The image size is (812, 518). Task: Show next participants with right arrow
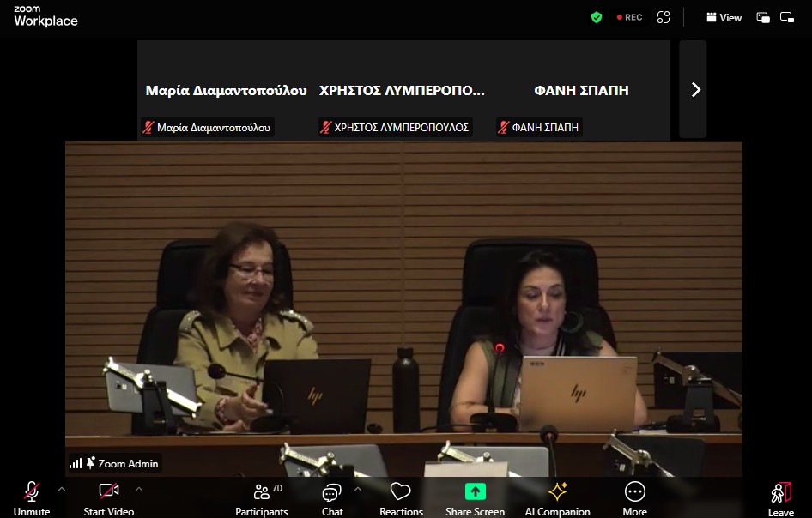[x=694, y=89]
